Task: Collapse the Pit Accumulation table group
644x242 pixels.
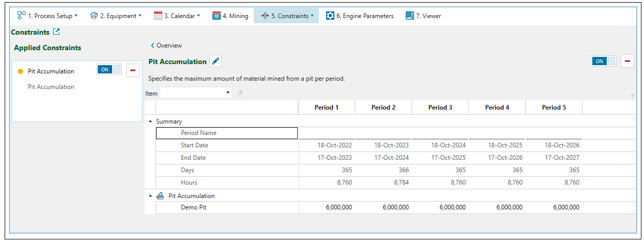Action: (151, 196)
